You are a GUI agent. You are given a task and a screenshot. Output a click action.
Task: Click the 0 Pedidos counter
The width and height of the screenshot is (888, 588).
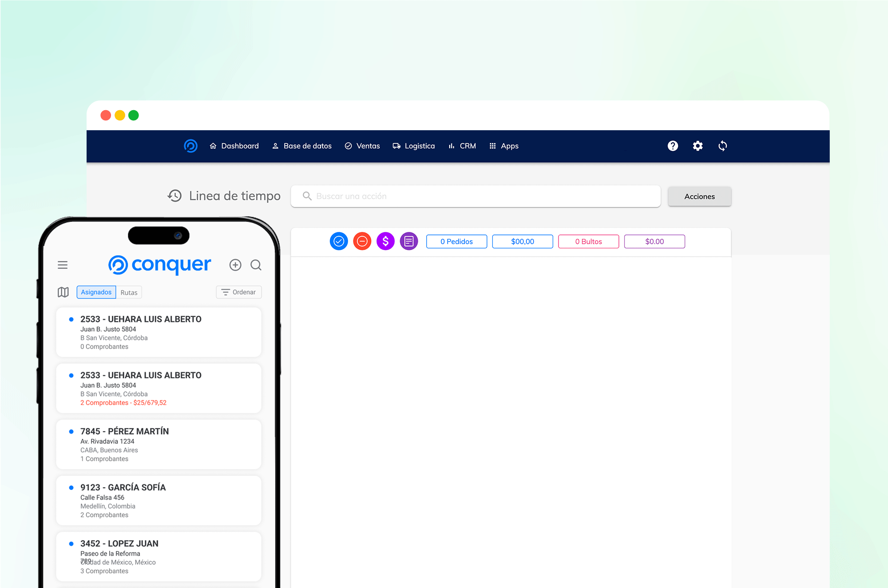coord(456,241)
